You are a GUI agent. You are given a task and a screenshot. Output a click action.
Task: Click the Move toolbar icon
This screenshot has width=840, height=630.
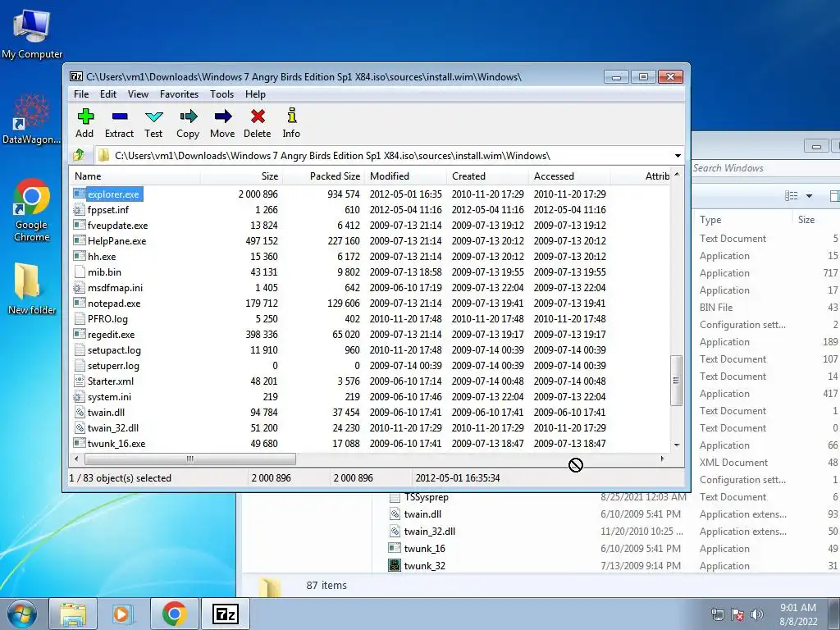tap(223, 116)
